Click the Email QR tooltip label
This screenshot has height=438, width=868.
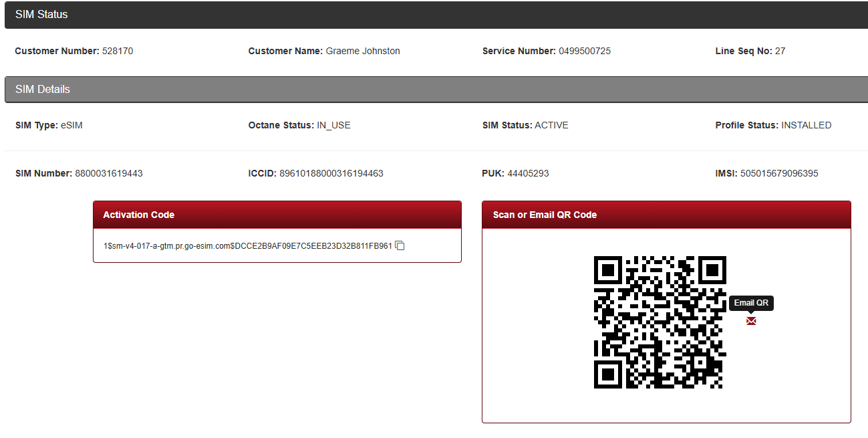point(751,303)
